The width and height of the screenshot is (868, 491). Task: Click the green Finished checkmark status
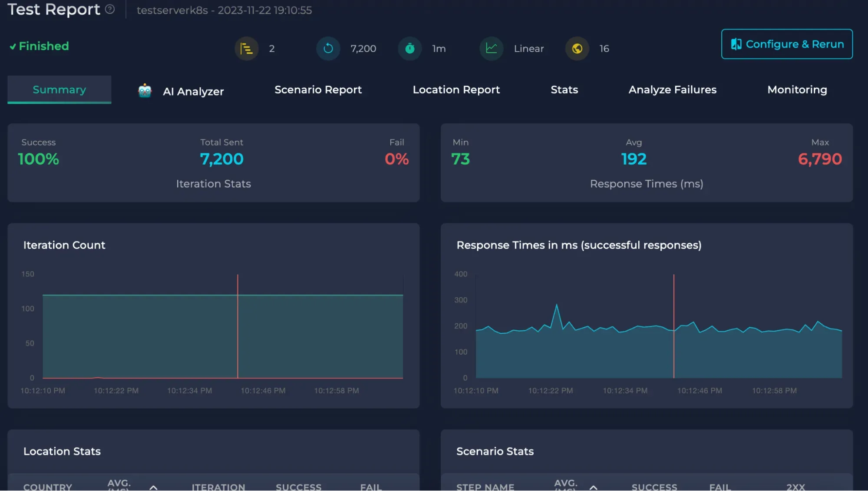click(x=39, y=46)
